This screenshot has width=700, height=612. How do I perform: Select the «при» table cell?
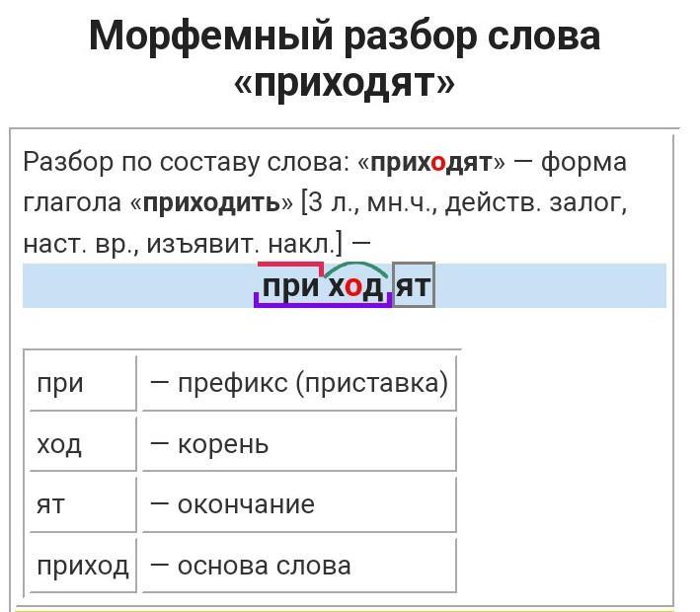pyautogui.click(x=82, y=383)
